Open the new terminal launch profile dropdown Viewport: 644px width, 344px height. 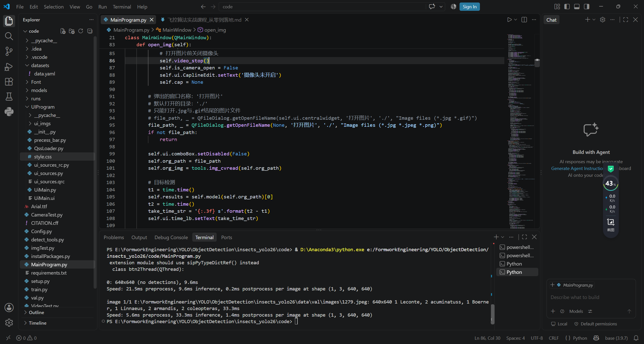pyautogui.click(x=503, y=237)
